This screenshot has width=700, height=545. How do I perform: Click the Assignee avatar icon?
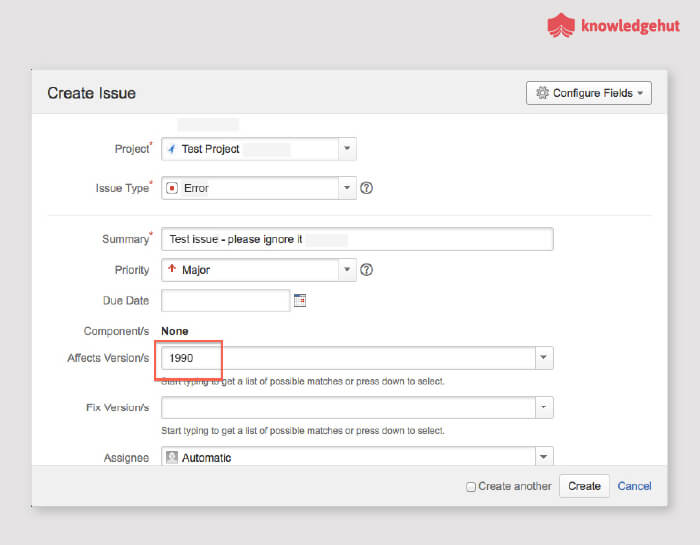coord(171,457)
